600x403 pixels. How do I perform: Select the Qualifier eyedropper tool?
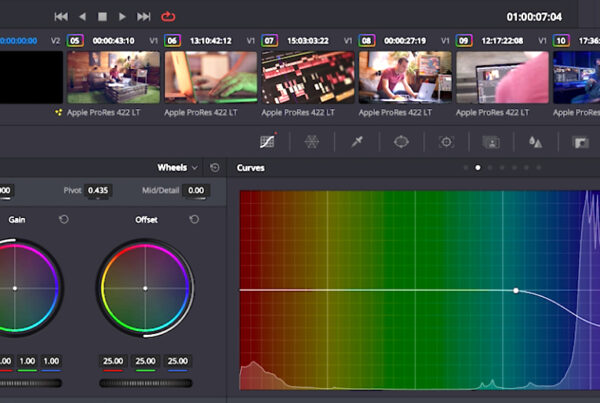(x=356, y=142)
